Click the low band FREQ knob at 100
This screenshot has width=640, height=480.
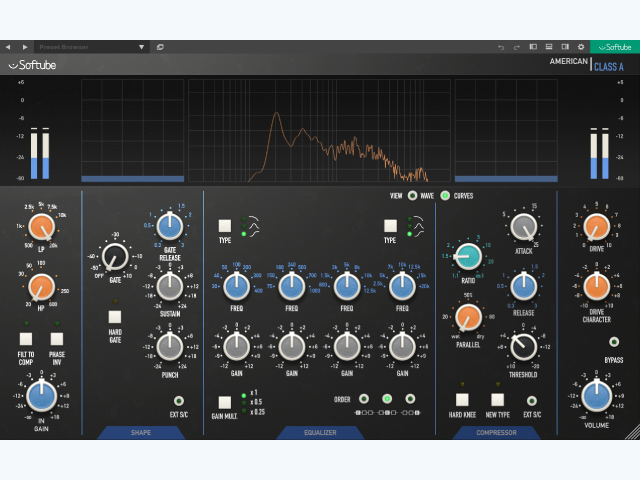point(236,287)
